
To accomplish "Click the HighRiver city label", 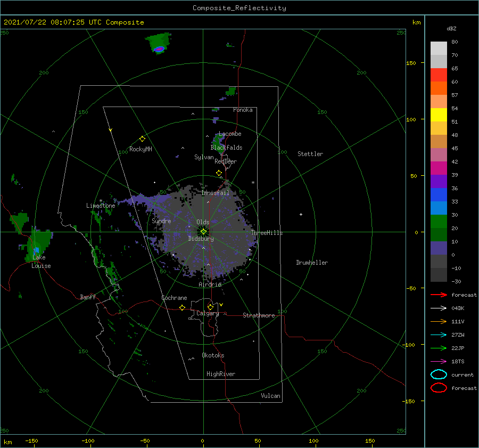I will click(221, 374).
